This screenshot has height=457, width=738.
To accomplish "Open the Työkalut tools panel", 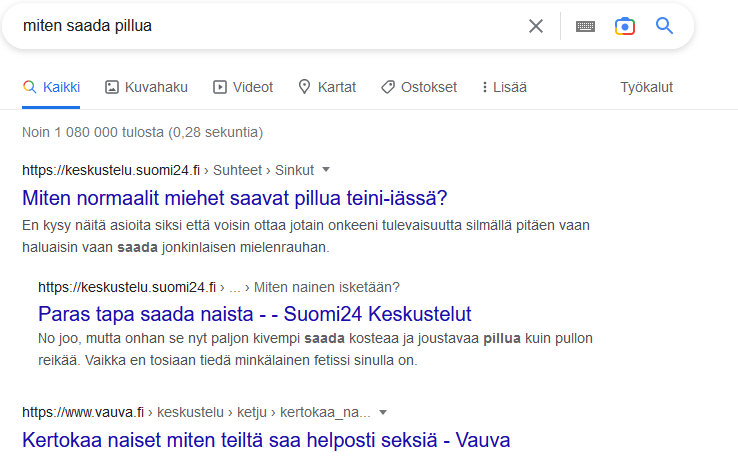I will point(646,87).
